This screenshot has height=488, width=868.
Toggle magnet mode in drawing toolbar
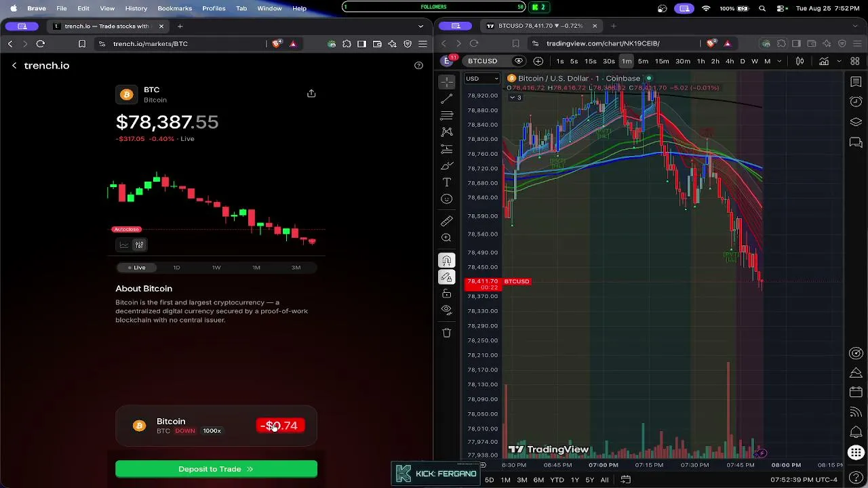pos(446,260)
